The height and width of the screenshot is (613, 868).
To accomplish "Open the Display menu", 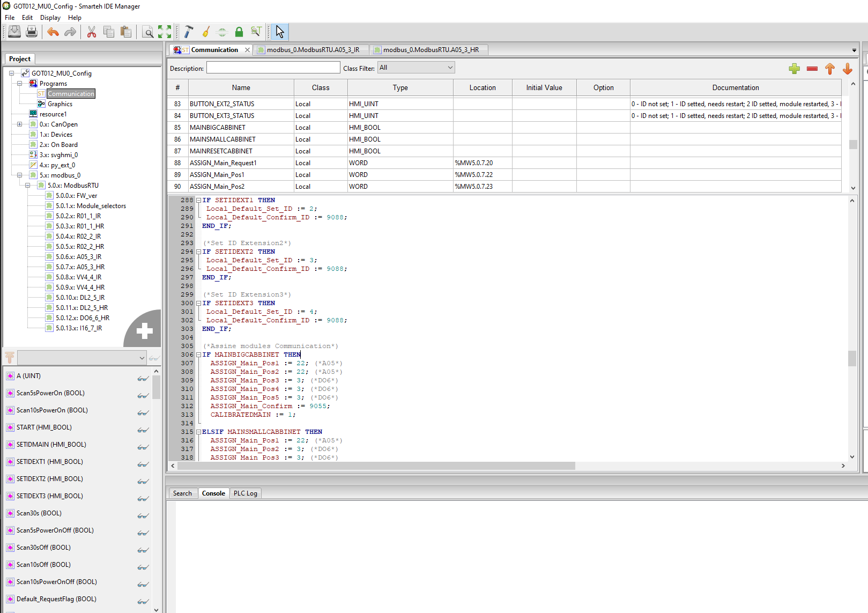I will (x=50, y=18).
